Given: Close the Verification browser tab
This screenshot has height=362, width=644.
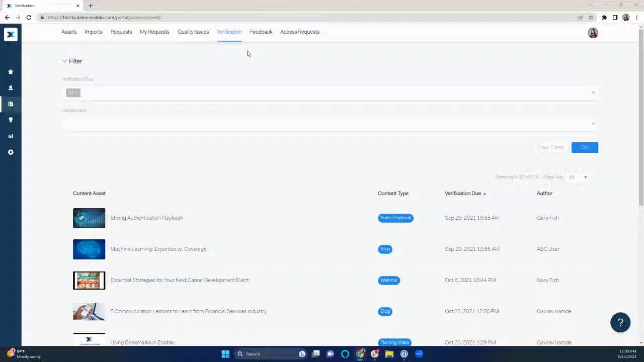Looking at the screenshot, I should 77,6.
